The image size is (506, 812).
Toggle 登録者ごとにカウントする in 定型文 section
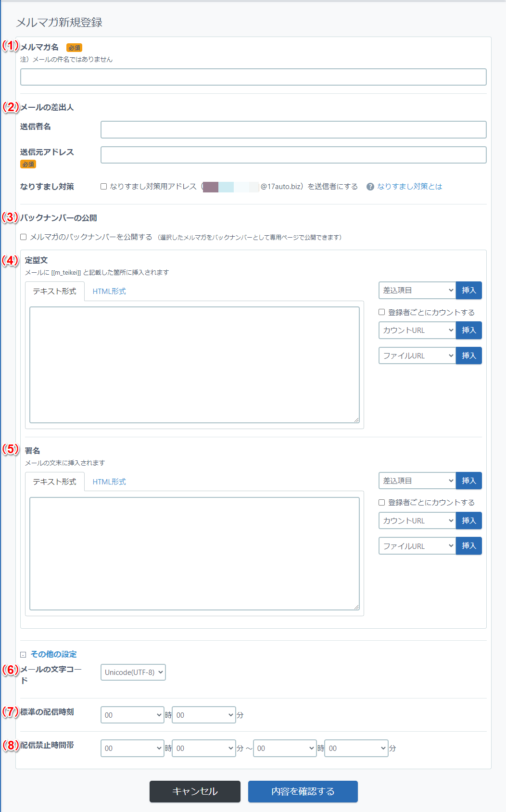[x=382, y=312]
